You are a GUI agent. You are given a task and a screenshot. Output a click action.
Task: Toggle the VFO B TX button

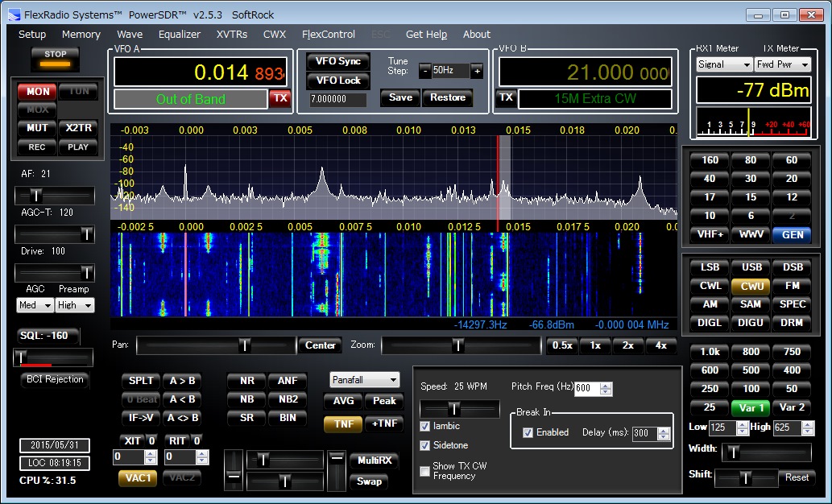(506, 97)
